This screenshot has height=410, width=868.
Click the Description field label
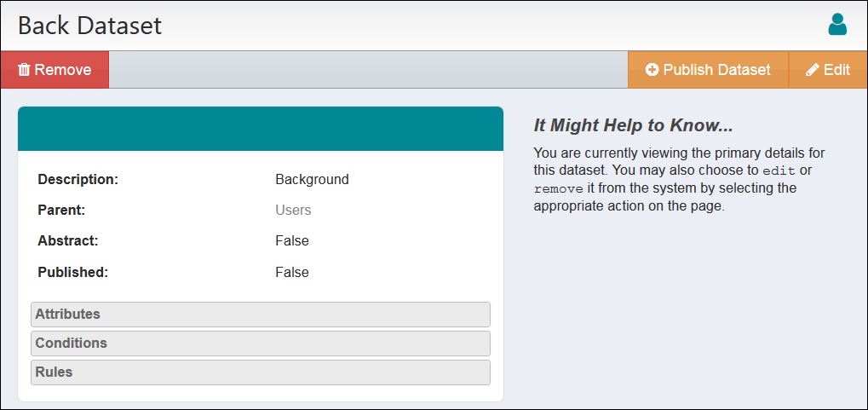click(x=78, y=179)
